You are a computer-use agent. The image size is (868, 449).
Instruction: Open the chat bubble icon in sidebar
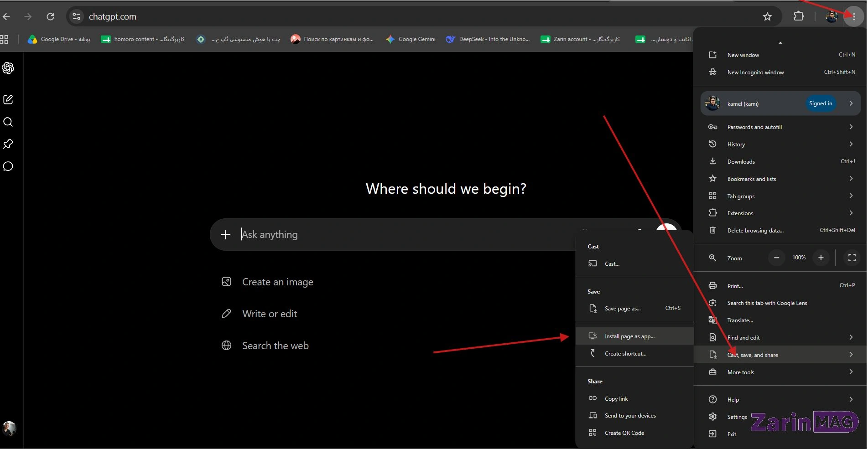[8, 166]
